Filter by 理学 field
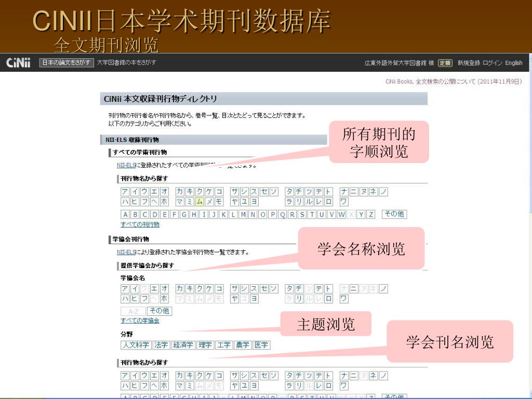The width and height of the screenshot is (532, 399). [205, 345]
